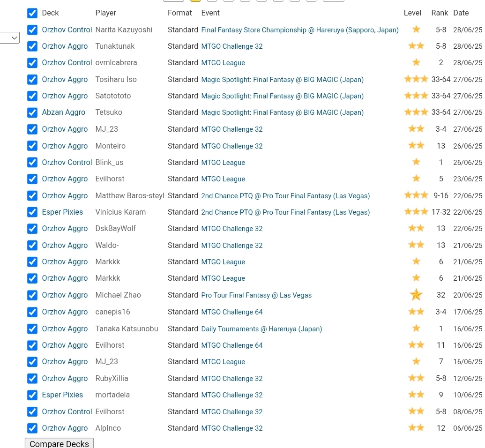Open Daily Tournaments @ Hareruya event link
485x448 pixels.
tap(261, 329)
